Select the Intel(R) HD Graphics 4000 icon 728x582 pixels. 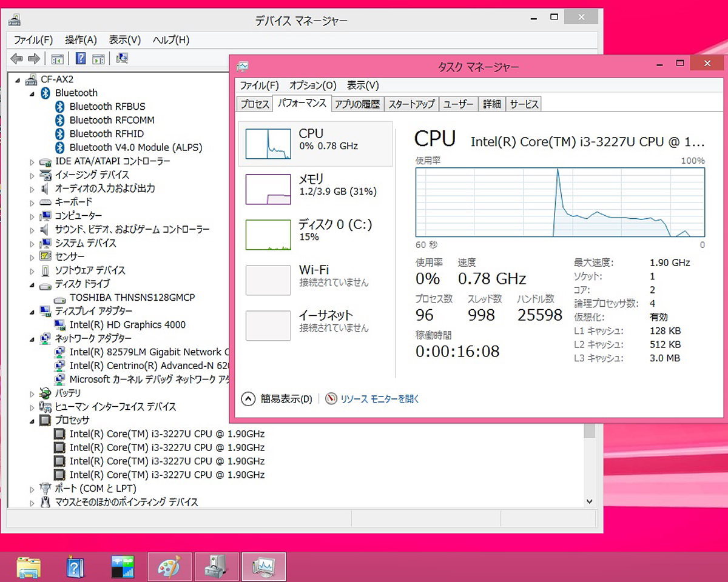(x=59, y=325)
